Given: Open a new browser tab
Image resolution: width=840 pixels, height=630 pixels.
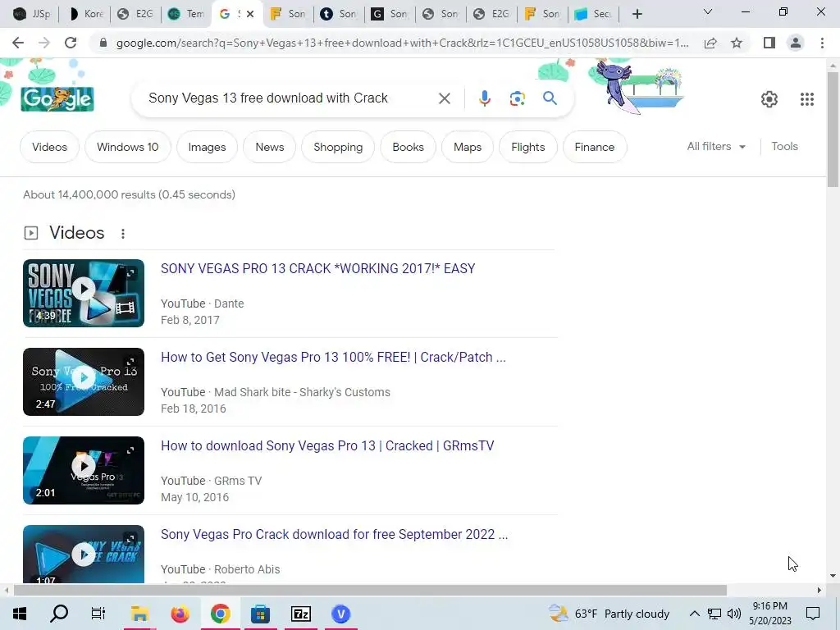Looking at the screenshot, I should (637, 14).
